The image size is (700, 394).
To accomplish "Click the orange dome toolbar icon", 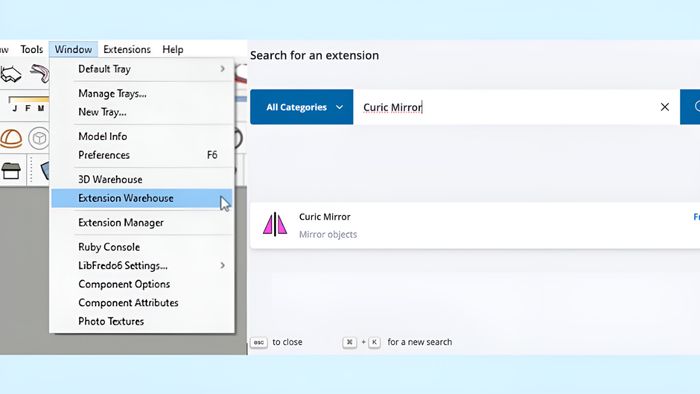I will (11, 139).
